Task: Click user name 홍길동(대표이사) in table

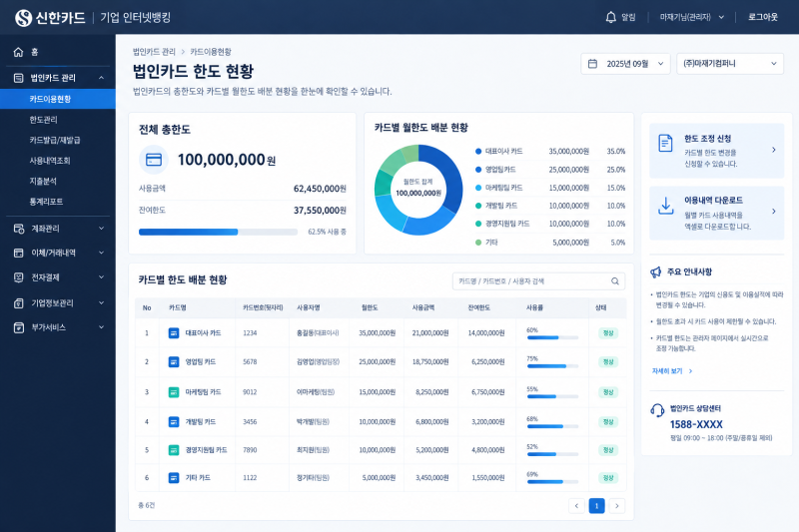Action: pyautogui.click(x=318, y=333)
